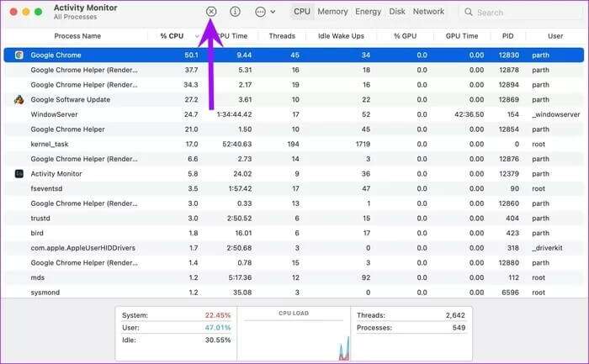The width and height of the screenshot is (589, 364).
Task: Focus the Search field
Action: (x=520, y=12)
